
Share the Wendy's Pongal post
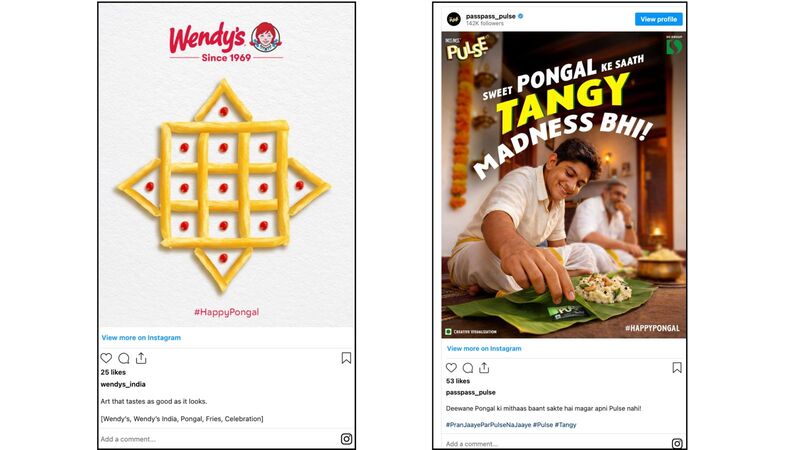tap(141, 358)
